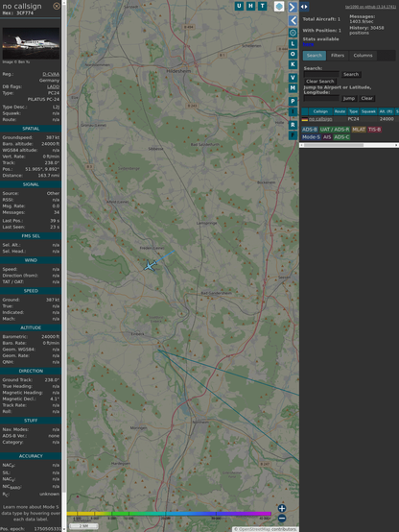Viewport: 399px width, 532px height.
Task: Click the H map button
Action: tap(250, 6)
